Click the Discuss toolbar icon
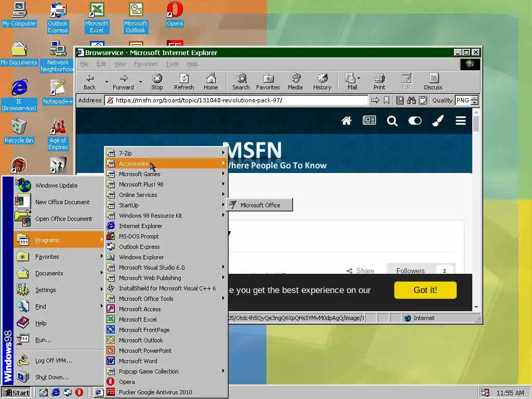 pos(433,82)
